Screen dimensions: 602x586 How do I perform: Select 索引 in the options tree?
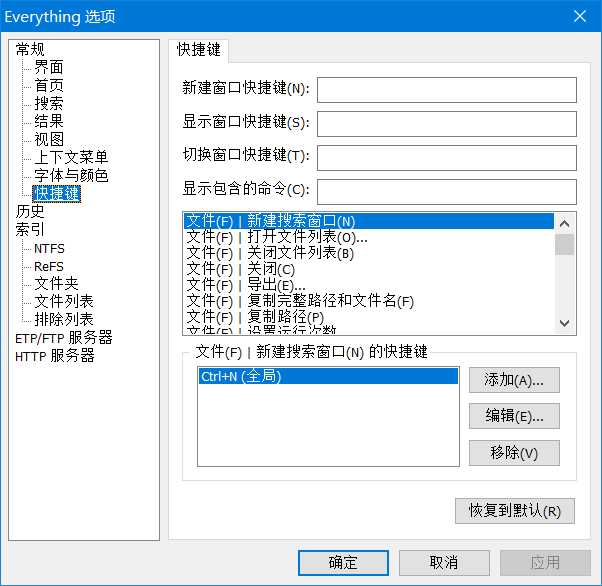(x=30, y=229)
